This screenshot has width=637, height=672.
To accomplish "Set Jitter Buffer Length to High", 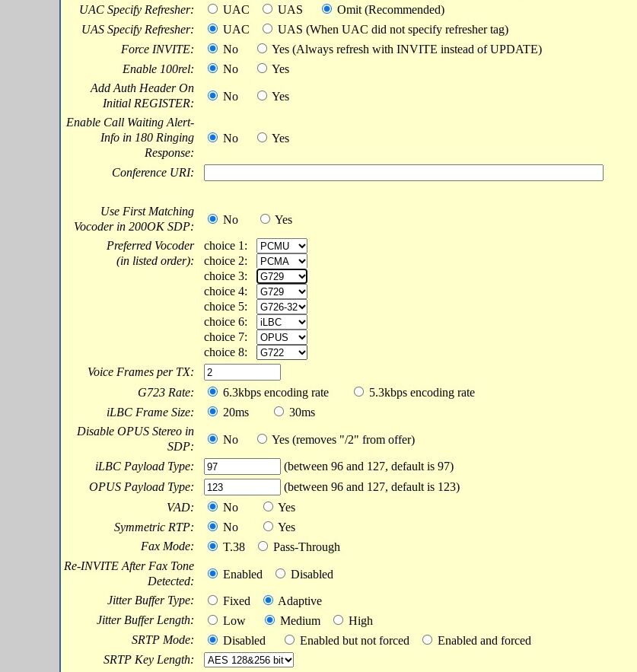I will tap(338, 619).
